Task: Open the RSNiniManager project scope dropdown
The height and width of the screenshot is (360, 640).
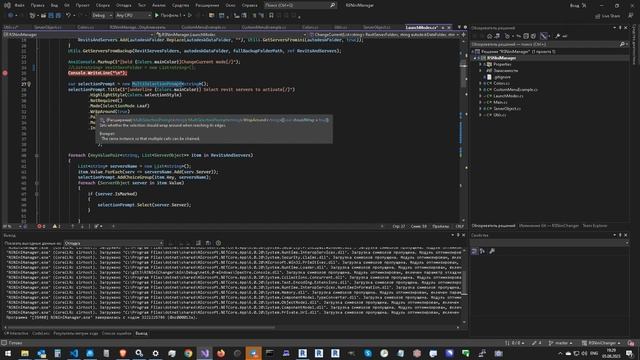Action: coord(78,35)
